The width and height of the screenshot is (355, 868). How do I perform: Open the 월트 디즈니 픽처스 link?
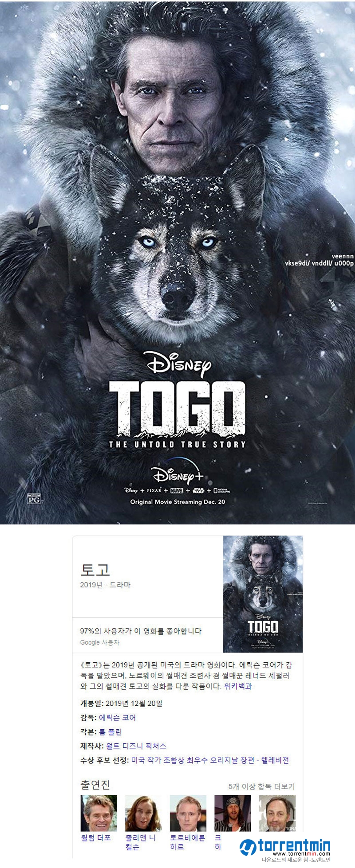[136, 746]
